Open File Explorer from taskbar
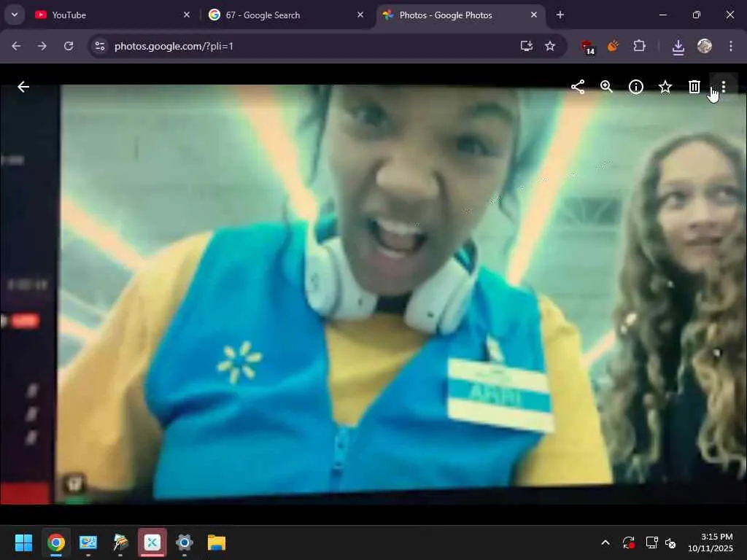Screen dimensions: 747x560 pyautogui.click(x=217, y=542)
